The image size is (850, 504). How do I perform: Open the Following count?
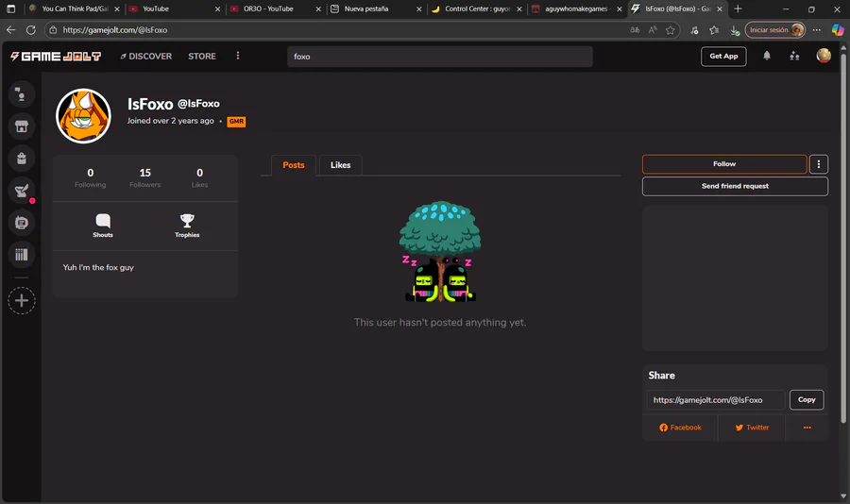point(90,177)
